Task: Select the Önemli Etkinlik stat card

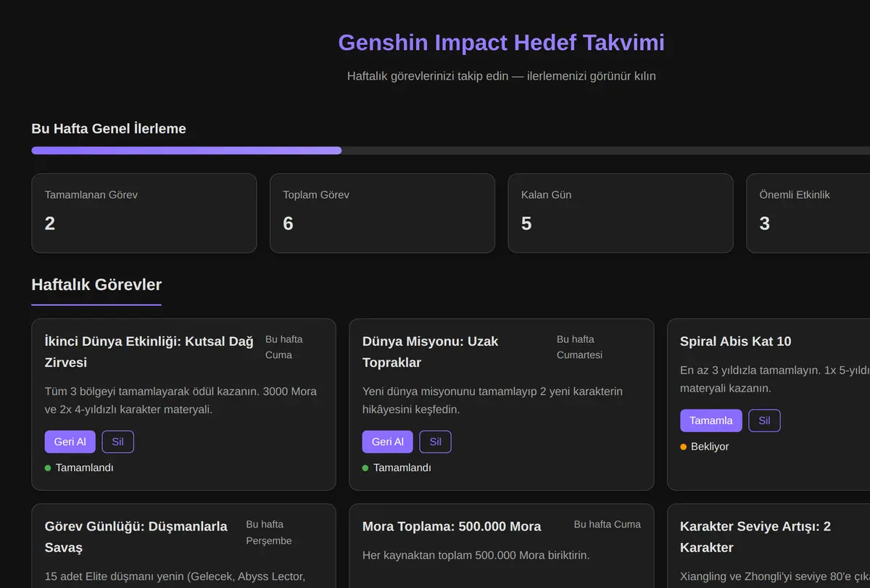Action: coord(808,213)
